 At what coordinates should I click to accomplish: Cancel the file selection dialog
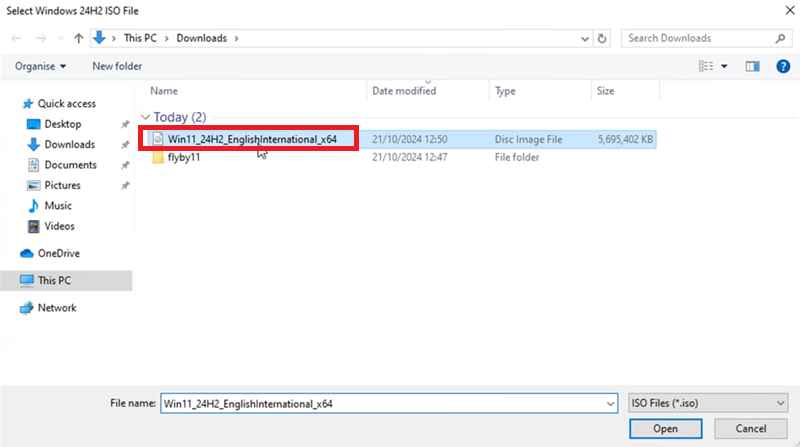[751, 429]
